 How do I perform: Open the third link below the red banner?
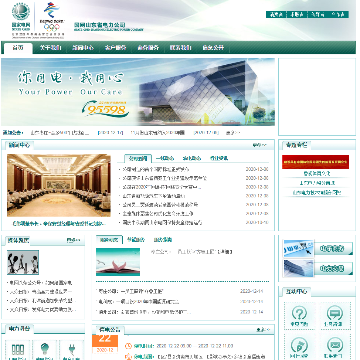(x=317, y=193)
